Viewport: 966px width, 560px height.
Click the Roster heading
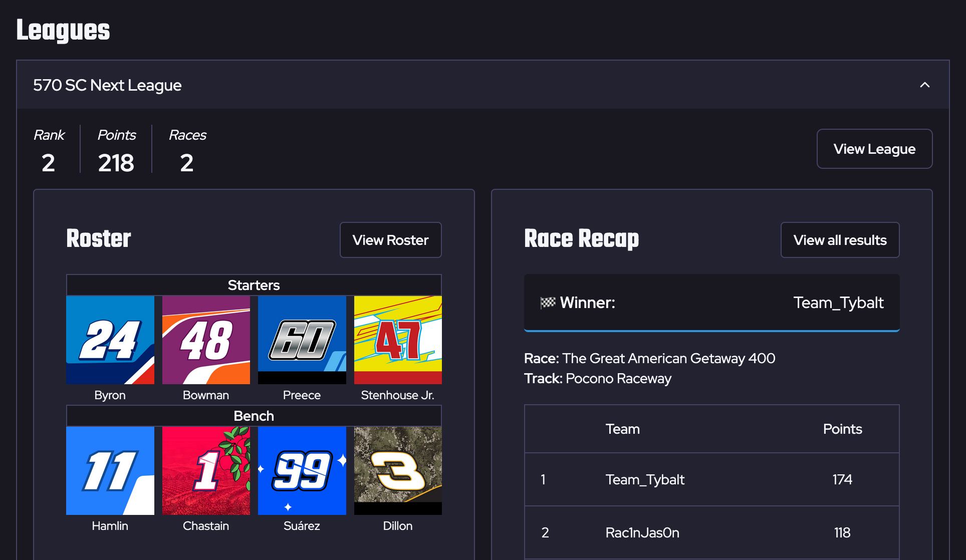pos(99,238)
